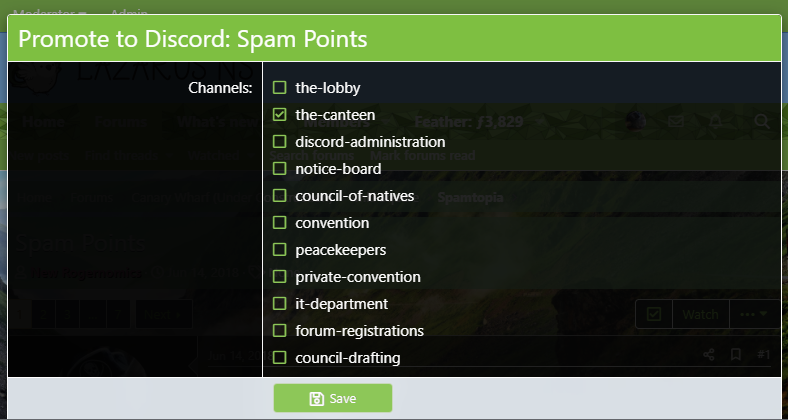Go to the Home navigation tab
Image resolution: width=788 pixels, height=420 pixels.
(44, 122)
